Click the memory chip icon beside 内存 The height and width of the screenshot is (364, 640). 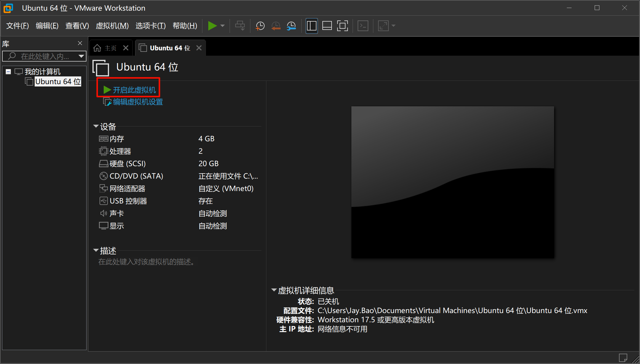[103, 139]
